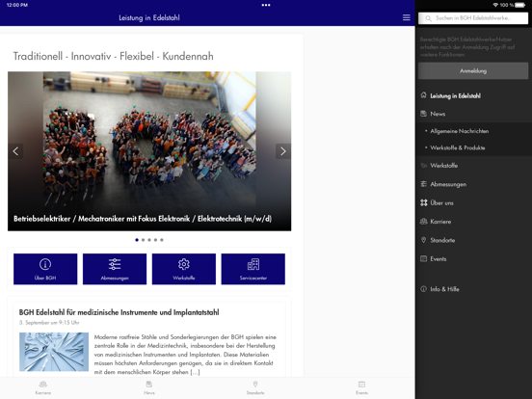Click the Leistung in Edelstahl header title
The width and height of the screenshot is (532, 399).
149,18
